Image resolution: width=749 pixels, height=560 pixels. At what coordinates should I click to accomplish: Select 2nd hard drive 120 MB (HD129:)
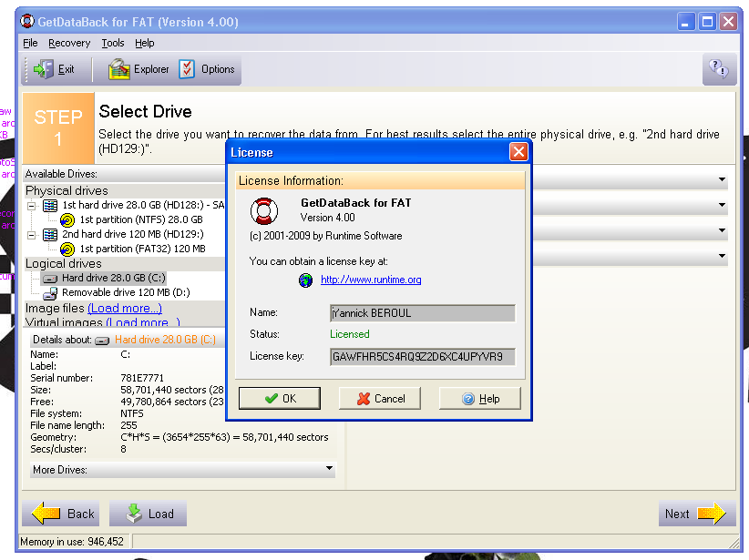pos(133,234)
